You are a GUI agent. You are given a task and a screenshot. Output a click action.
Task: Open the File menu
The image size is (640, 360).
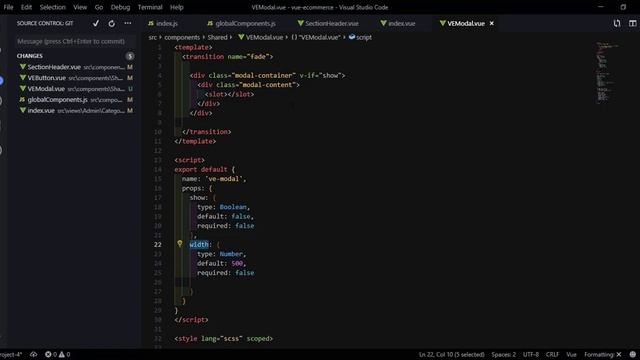[8, 7]
